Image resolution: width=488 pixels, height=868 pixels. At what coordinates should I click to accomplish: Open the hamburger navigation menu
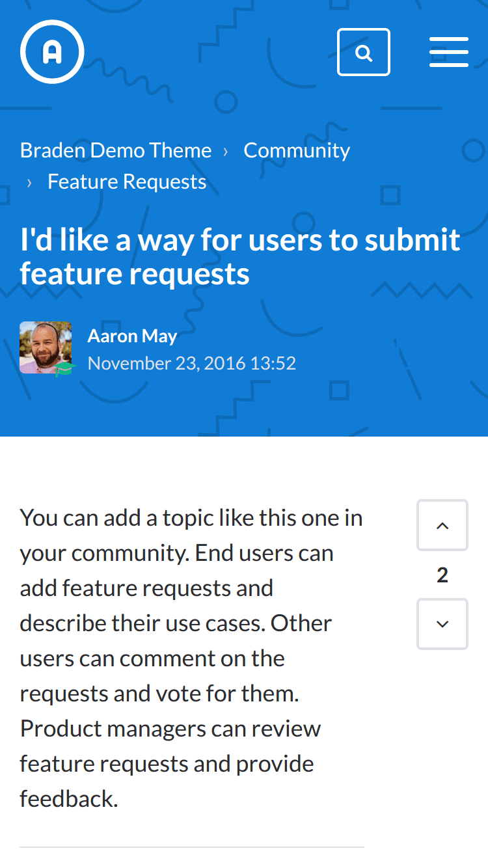coord(449,52)
